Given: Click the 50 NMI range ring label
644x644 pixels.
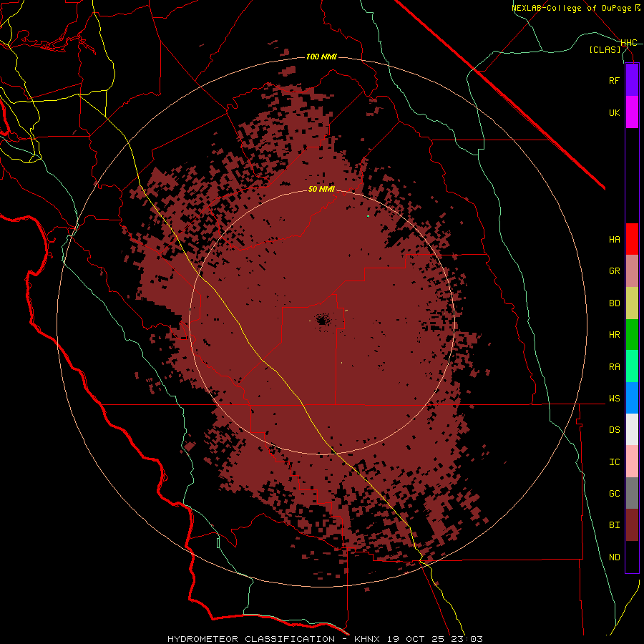Looking at the screenshot, I should click(x=321, y=189).
